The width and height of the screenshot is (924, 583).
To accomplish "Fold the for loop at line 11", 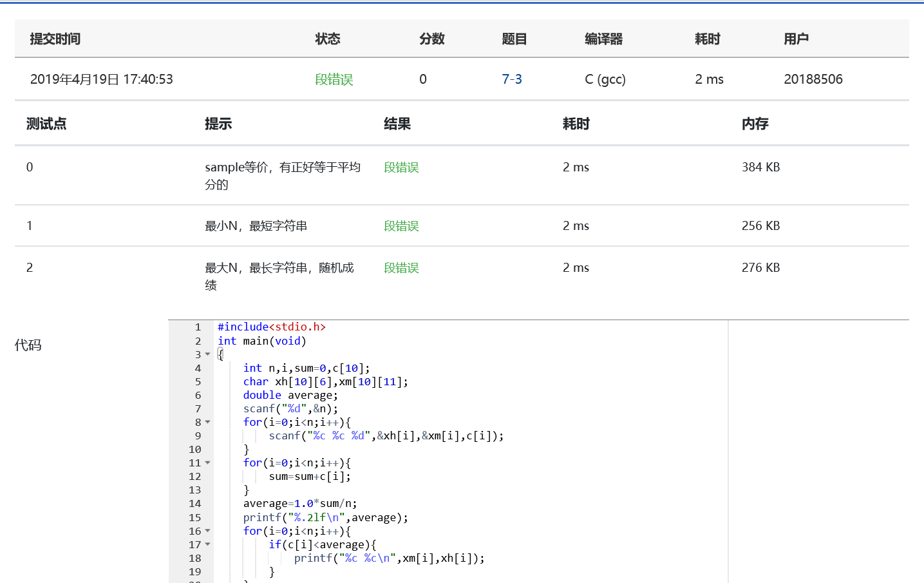I will 207,463.
